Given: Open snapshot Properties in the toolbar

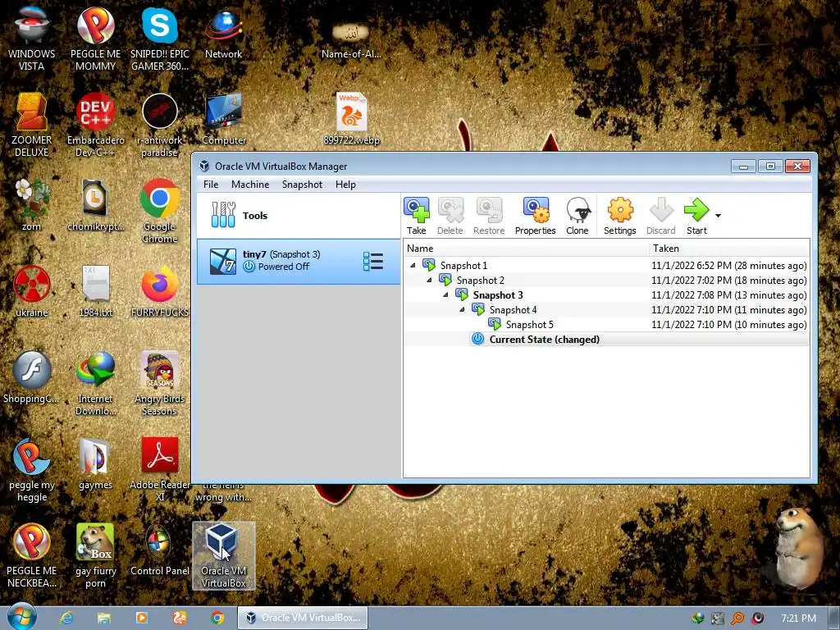Looking at the screenshot, I should 535,216.
